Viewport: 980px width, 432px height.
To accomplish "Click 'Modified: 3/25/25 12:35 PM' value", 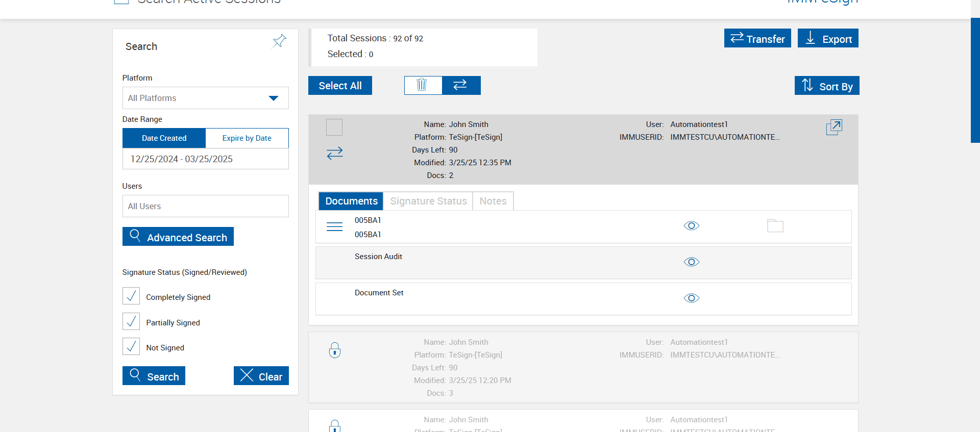I will (480, 163).
